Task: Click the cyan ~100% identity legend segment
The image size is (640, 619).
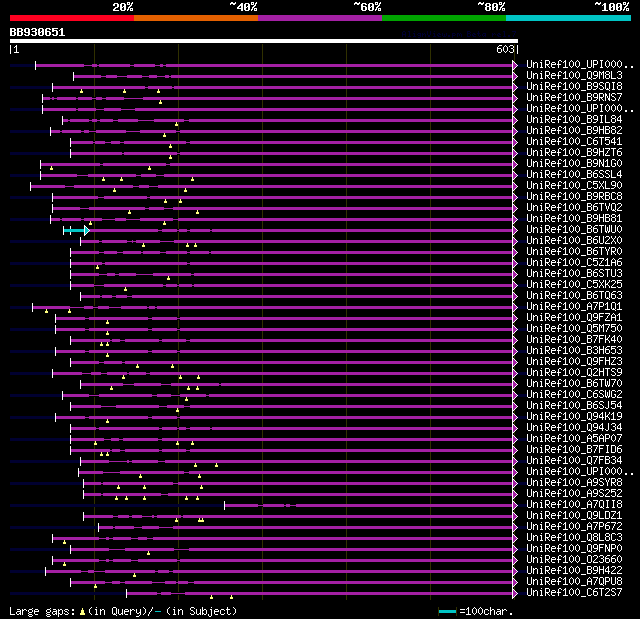Action: click(x=569, y=18)
